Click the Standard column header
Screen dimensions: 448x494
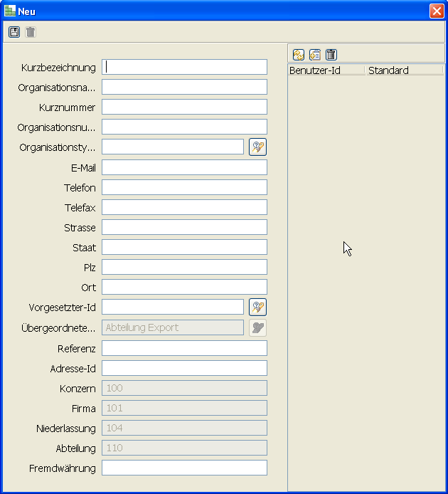(x=404, y=70)
